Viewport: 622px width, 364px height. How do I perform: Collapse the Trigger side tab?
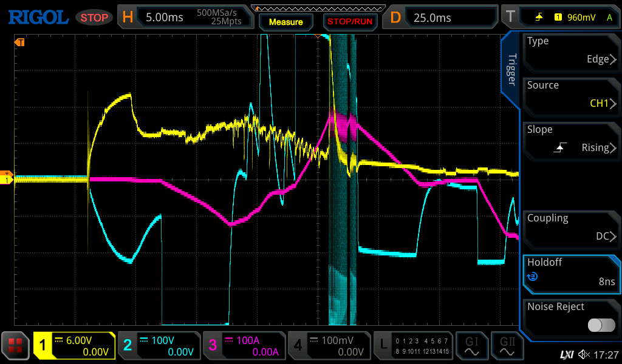coord(511,69)
